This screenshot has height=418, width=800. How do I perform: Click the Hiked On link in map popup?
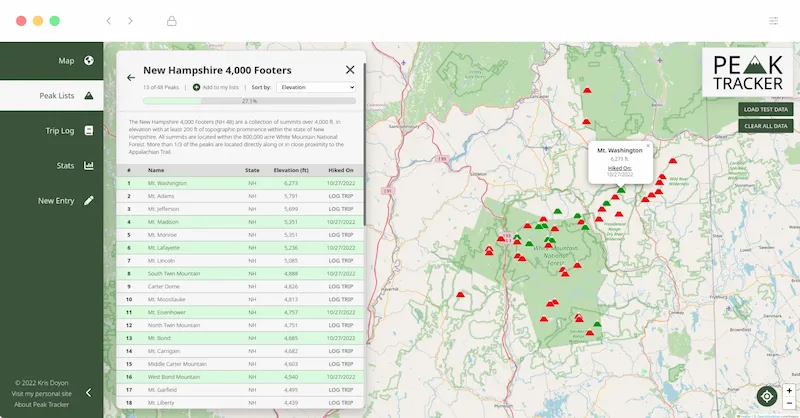pyautogui.click(x=620, y=168)
